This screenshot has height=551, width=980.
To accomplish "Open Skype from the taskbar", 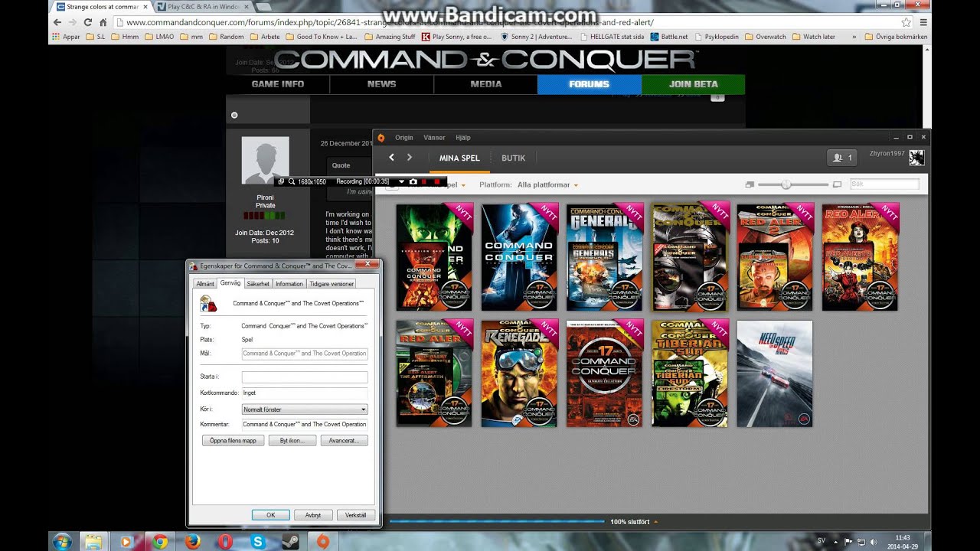I will [x=257, y=541].
